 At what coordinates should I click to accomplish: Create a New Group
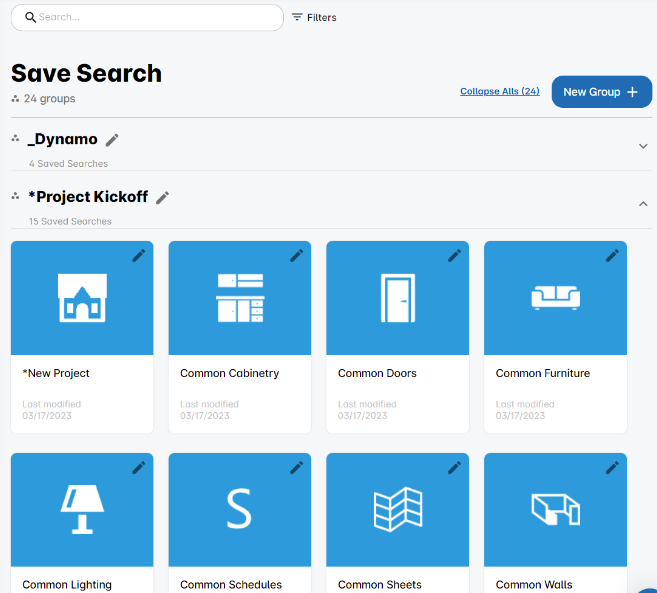[601, 92]
